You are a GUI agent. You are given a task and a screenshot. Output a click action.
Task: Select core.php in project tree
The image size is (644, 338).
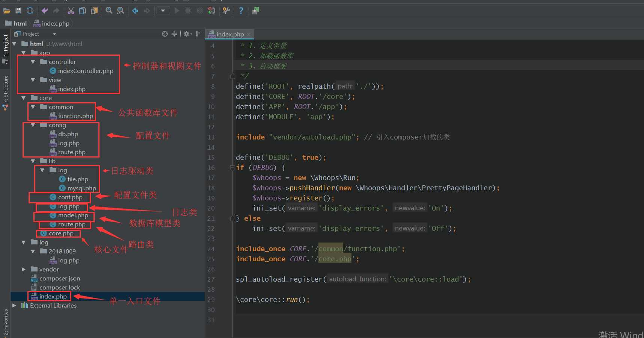point(57,233)
